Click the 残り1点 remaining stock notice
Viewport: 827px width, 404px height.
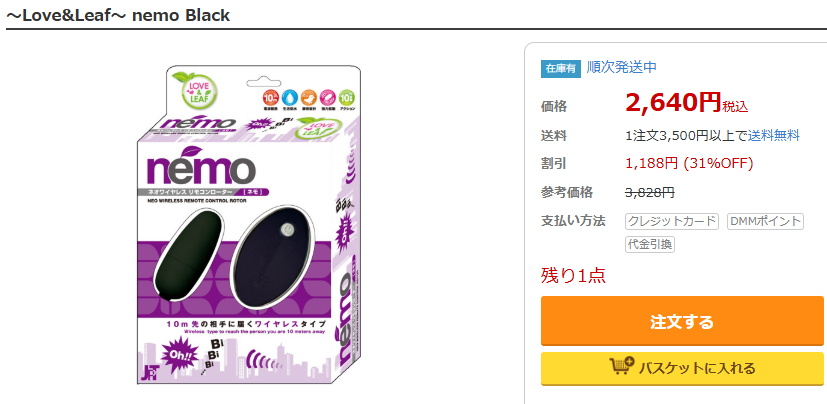point(573,276)
